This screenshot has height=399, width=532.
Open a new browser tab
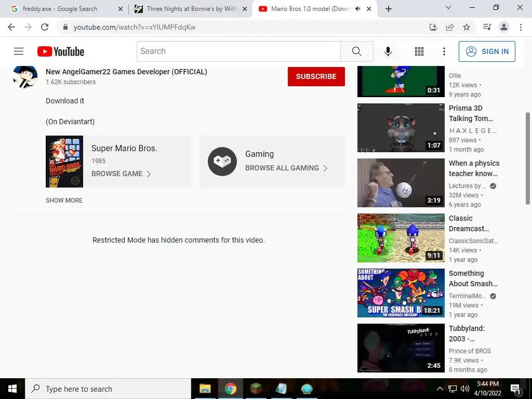pos(389,9)
